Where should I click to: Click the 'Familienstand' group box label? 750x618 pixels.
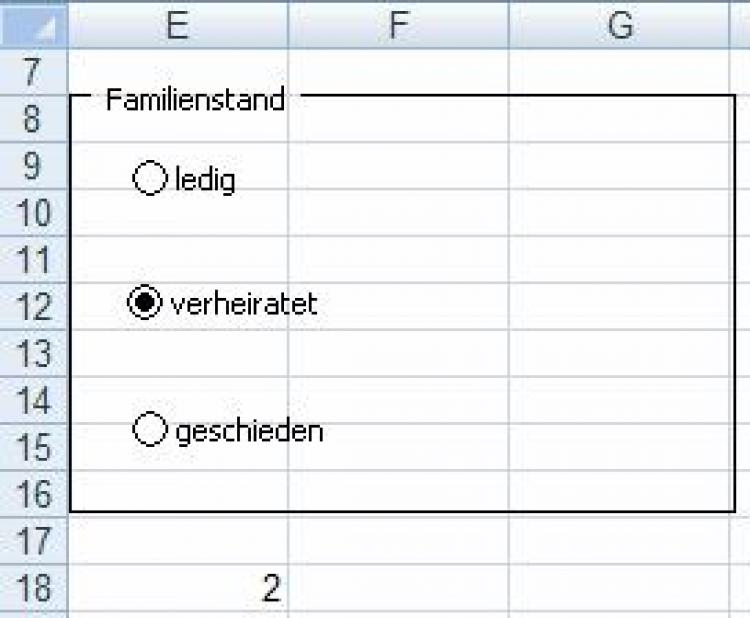tap(195, 99)
